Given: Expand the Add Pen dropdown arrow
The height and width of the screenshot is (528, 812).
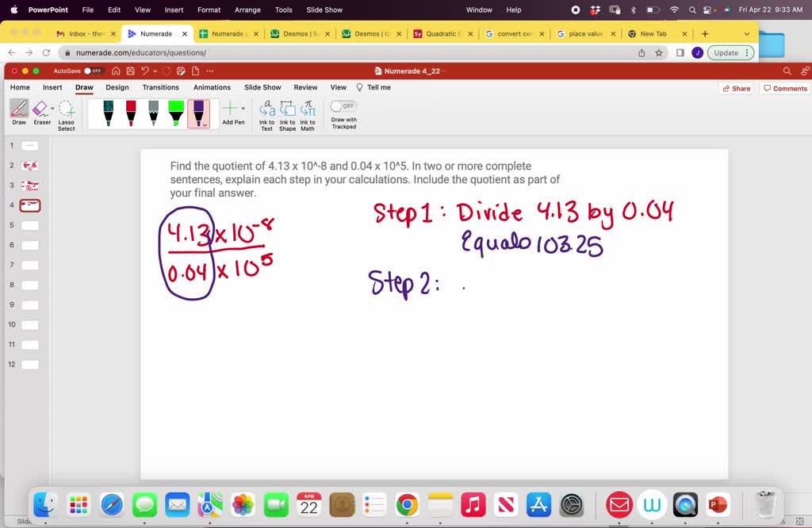Looking at the screenshot, I should 243,107.
